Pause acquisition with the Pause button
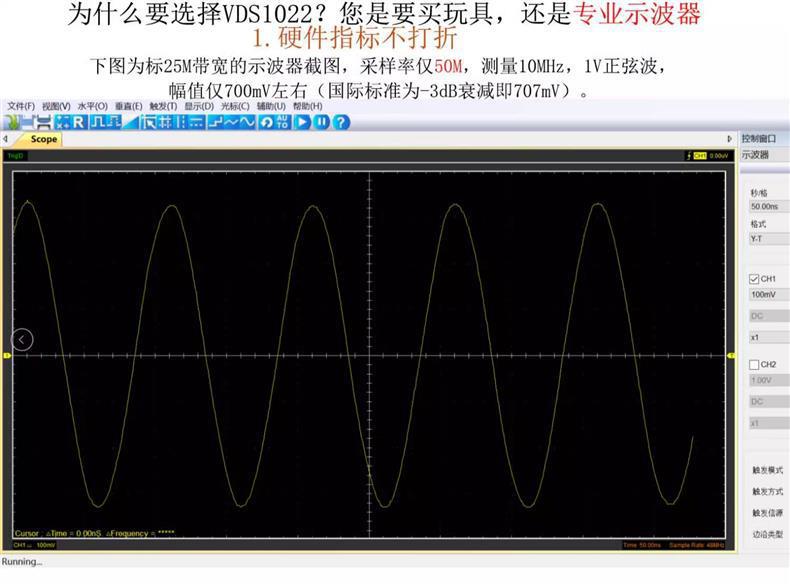Viewport: 790px width, 586px height. click(321, 122)
